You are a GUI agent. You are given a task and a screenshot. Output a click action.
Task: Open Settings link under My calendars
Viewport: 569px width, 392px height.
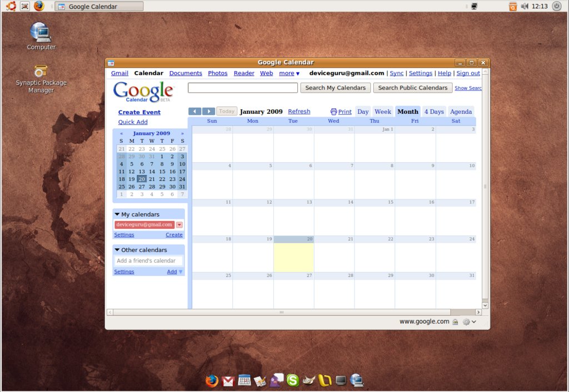point(124,235)
